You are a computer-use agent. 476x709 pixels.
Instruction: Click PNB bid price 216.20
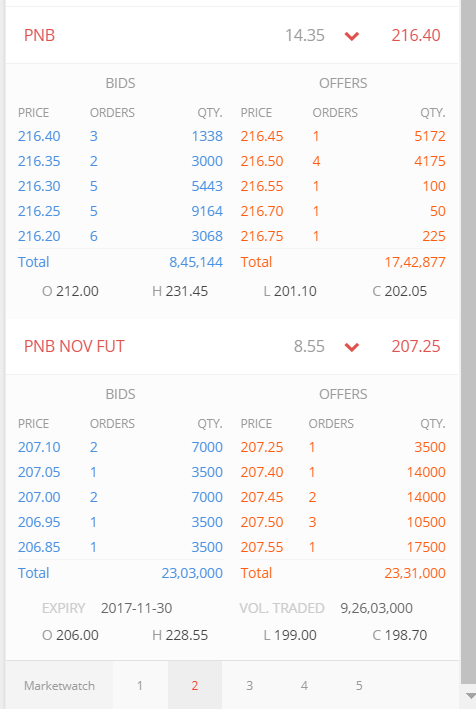[39, 236]
